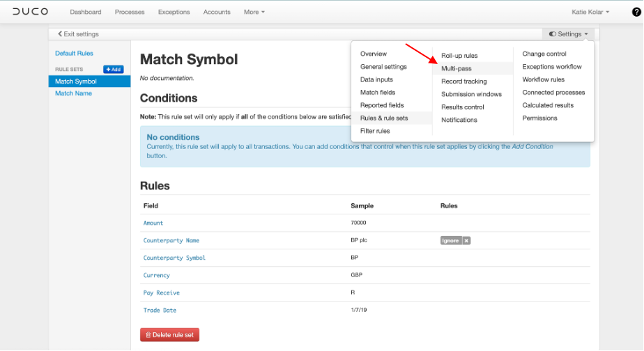
Task: Click the Amount field link
Action: pos(153,224)
